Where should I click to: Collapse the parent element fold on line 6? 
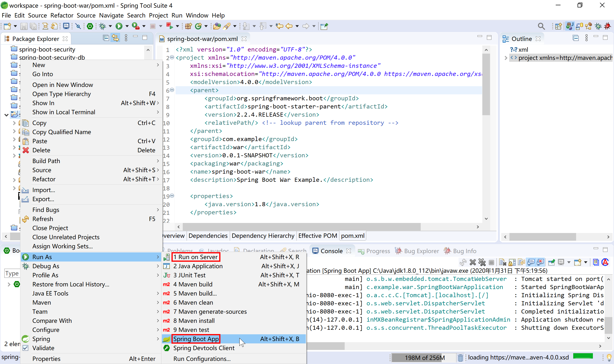click(172, 90)
